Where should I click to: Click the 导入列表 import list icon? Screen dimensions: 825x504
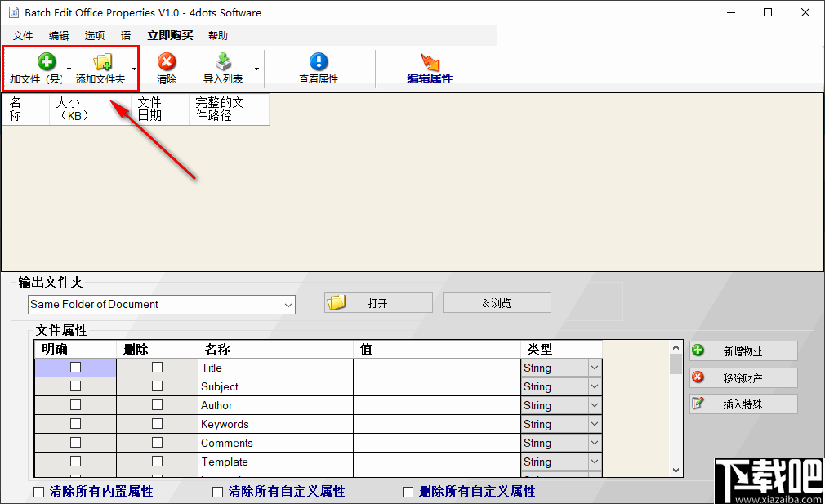point(221,60)
